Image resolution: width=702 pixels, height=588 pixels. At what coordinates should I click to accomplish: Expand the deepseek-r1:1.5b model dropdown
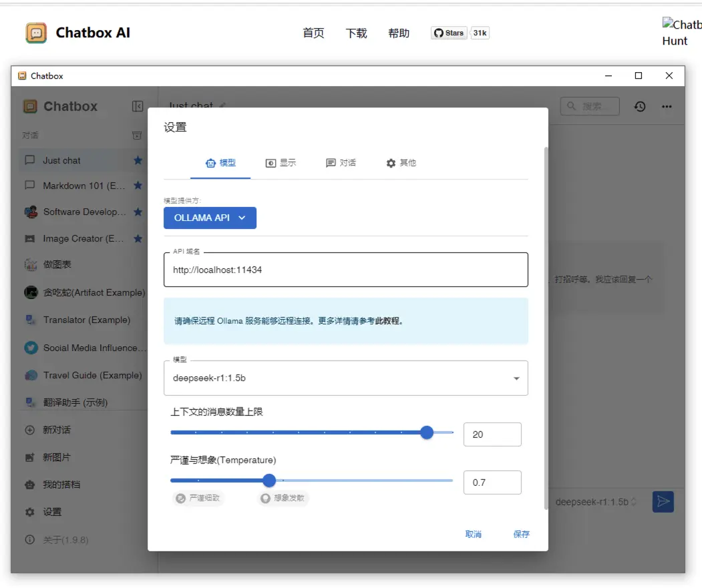coord(345,378)
